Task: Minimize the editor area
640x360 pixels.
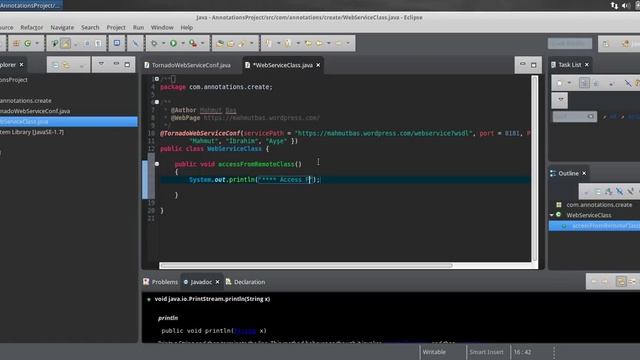Action: tap(522, 64)
